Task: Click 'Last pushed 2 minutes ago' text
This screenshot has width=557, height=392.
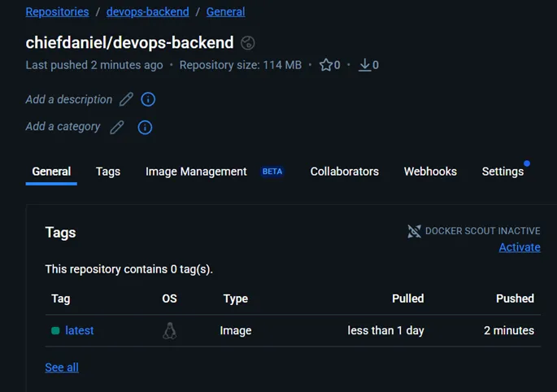Action: click(94, 65)
